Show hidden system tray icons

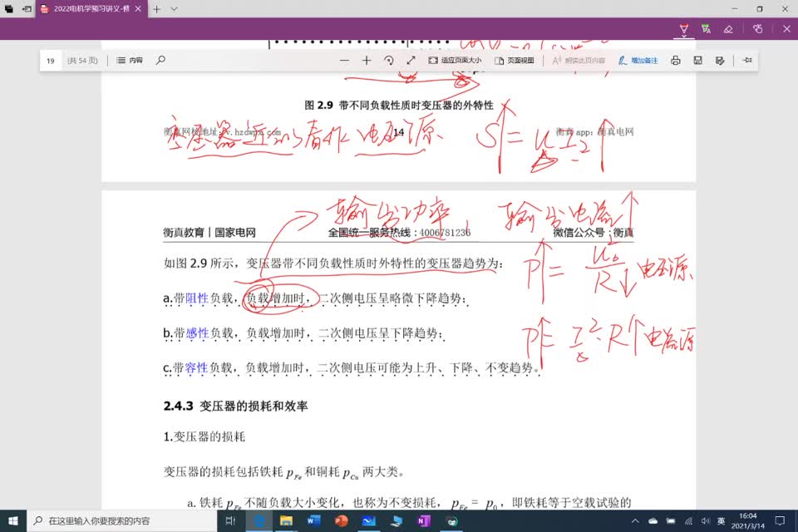pos(635,521)
